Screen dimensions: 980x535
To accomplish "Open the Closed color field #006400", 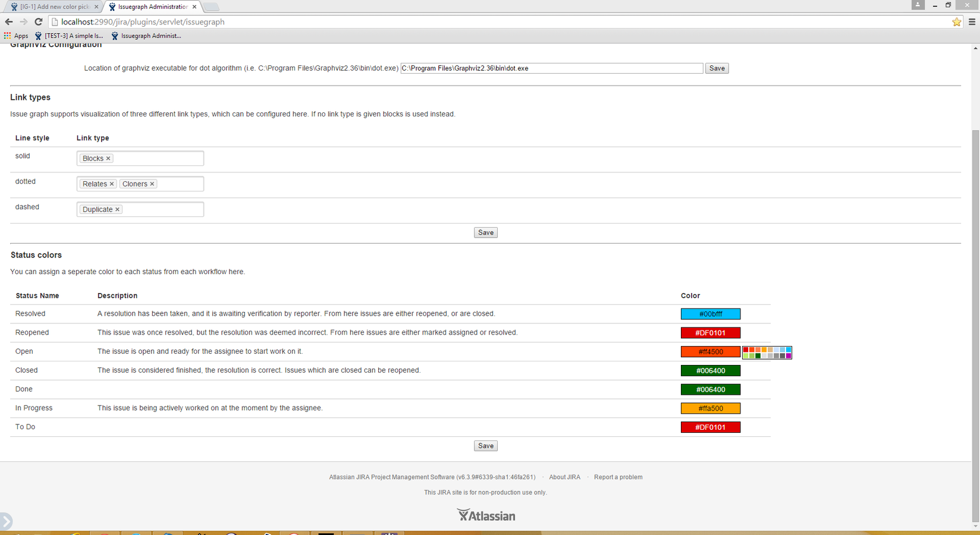I will [x=711, y=371].
